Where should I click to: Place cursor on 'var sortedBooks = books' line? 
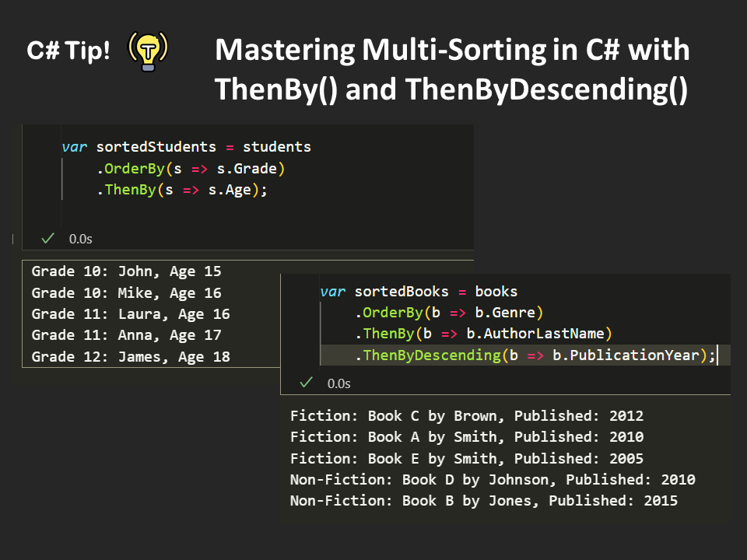[x=419, y=292]
